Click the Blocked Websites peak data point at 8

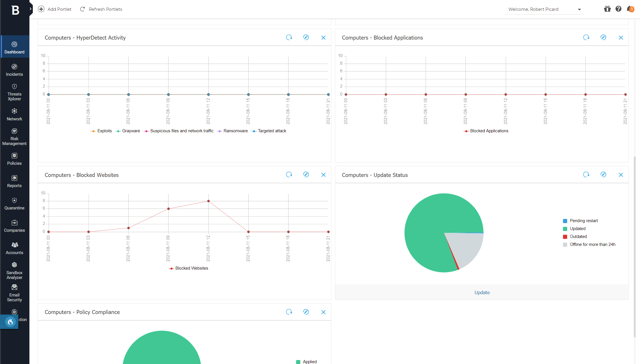pyautogui.click(x=209, y=201)
